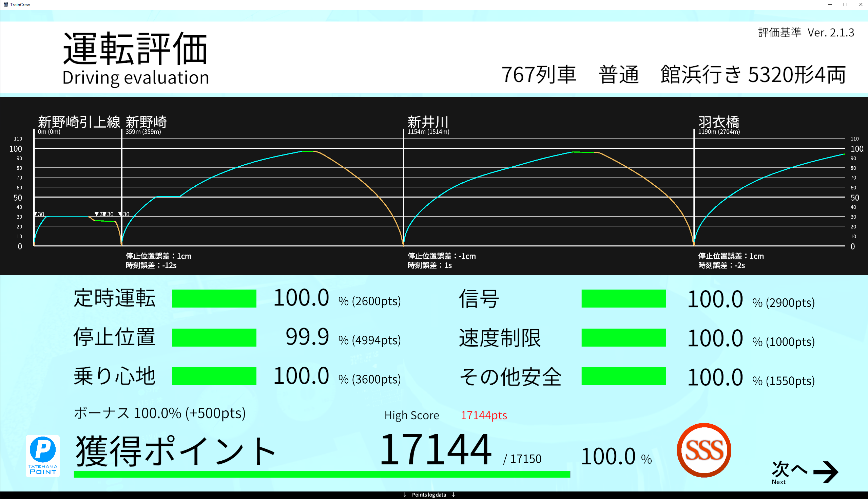
Task: Click the 信号 green score bar
Action: point(623,298)
